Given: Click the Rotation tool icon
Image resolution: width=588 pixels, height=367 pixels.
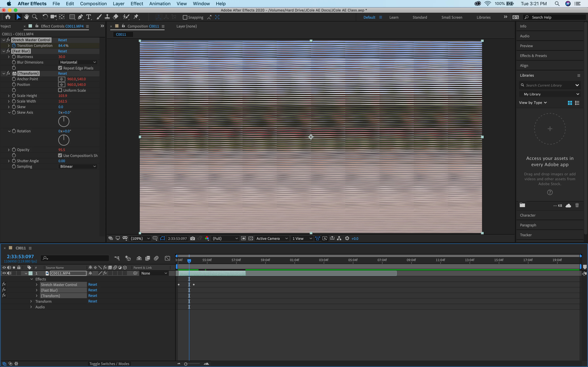Looking at the screenshot, I should click(45, 17).
